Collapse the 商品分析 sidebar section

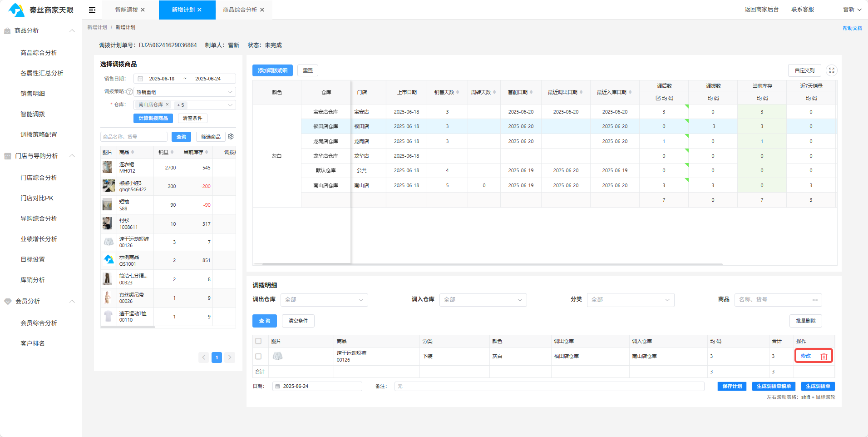click(72, 31)
